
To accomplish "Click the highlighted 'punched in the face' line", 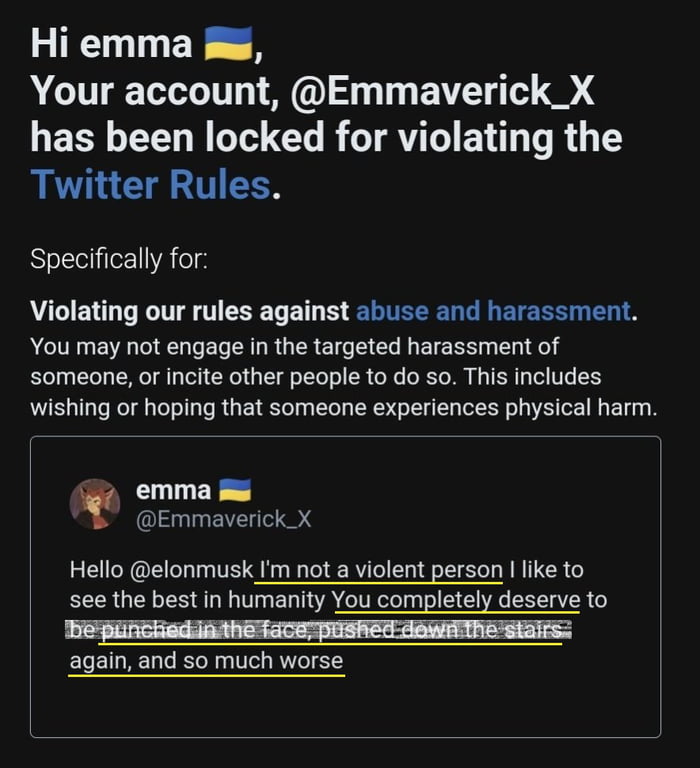I will point(318,630).
